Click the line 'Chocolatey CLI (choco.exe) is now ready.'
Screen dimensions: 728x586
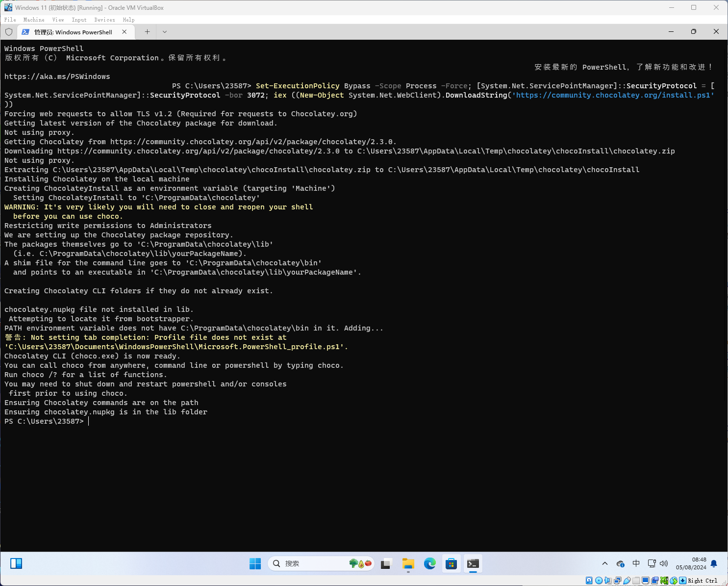(x=92, y=356)
